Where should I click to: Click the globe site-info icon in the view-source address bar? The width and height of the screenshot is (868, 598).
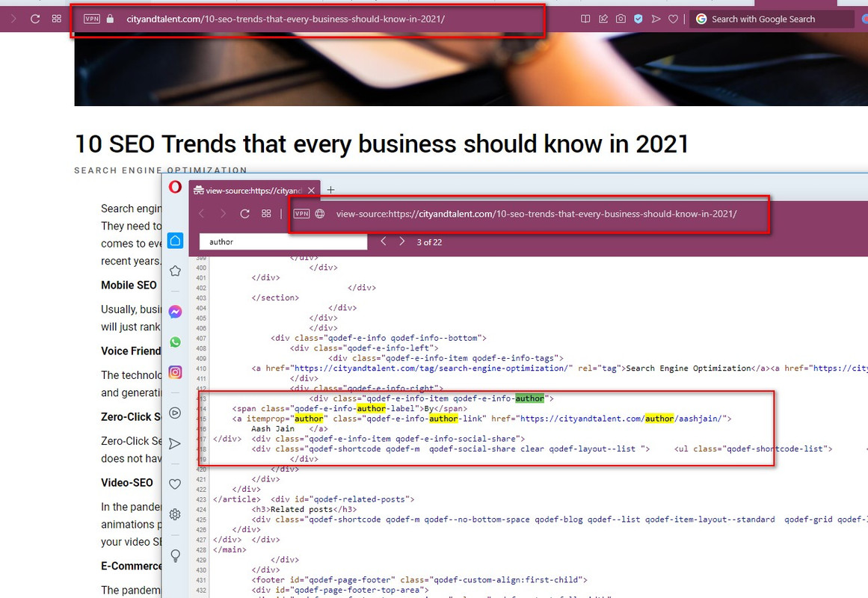pyautogui.click(x=320, y=214)
